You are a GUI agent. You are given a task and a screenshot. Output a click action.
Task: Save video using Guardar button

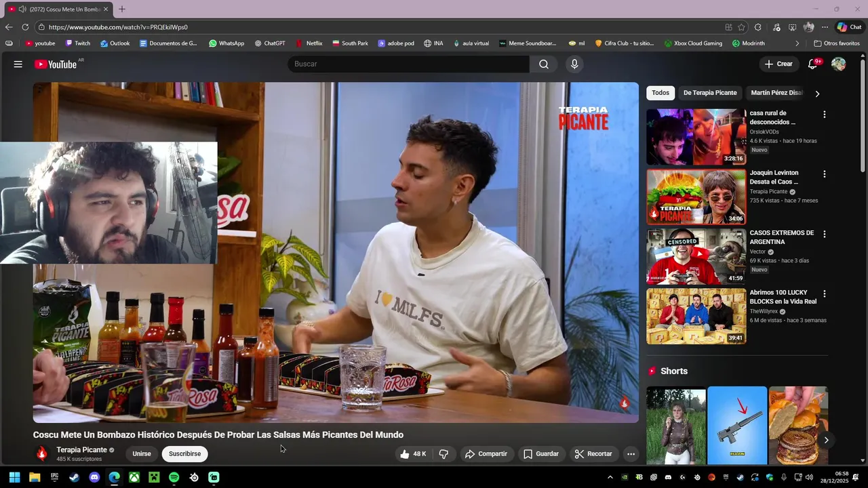point(541,454)
